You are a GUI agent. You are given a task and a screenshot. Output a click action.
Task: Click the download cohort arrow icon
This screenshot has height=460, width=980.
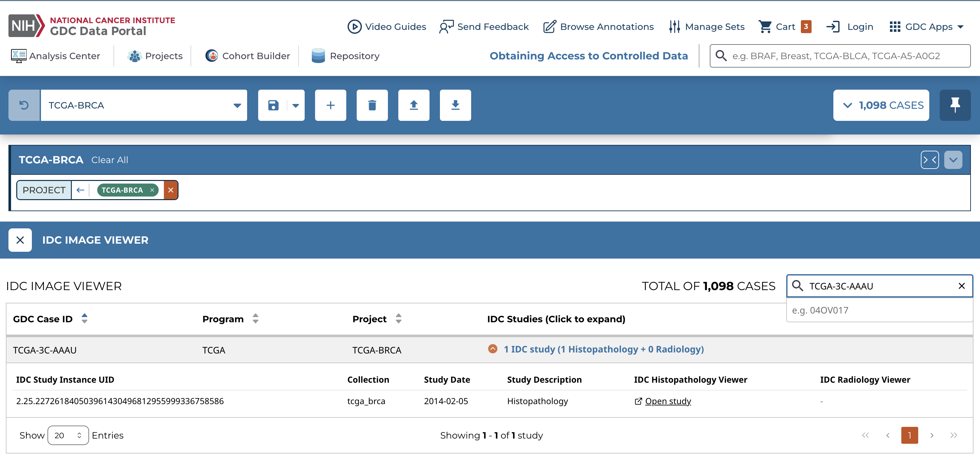(x=455, y=105)
